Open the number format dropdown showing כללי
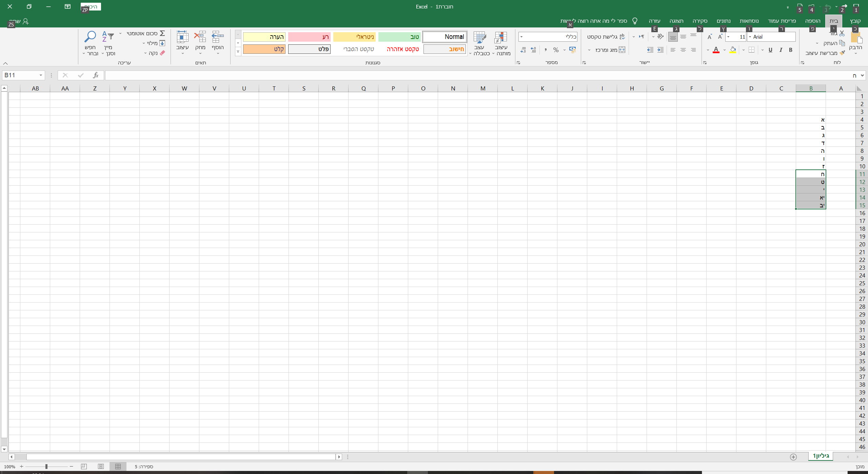 521,37
